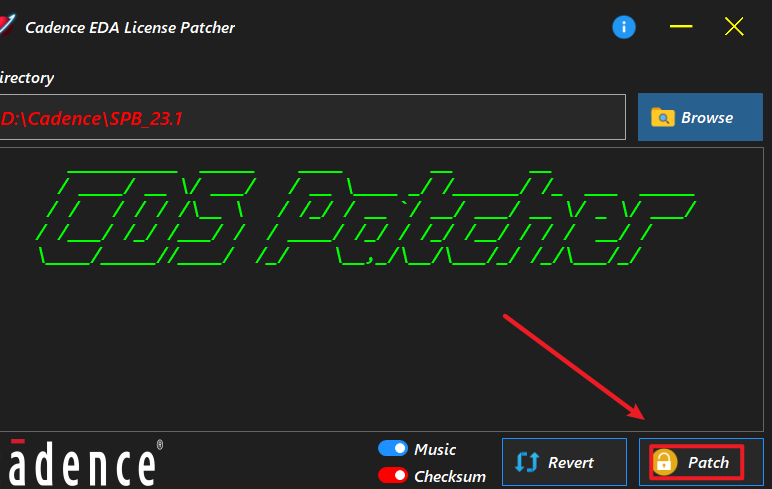
Task: Focus the directory path input field
Action: pos(313,117)
